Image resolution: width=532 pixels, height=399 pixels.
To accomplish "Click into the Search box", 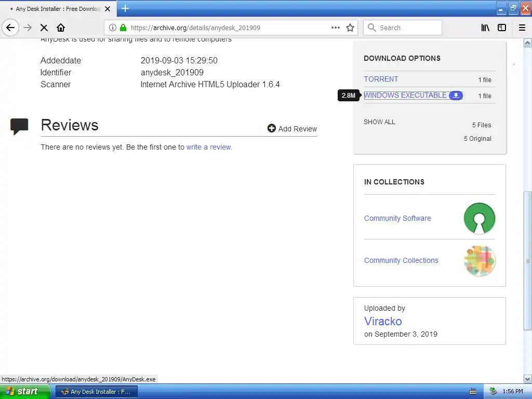I will click(403, 28).
